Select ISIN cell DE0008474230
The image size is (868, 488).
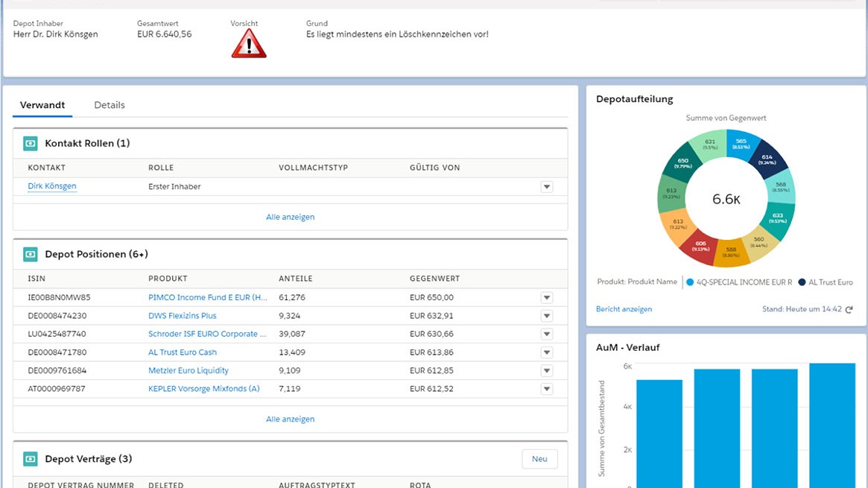(57, 315)
